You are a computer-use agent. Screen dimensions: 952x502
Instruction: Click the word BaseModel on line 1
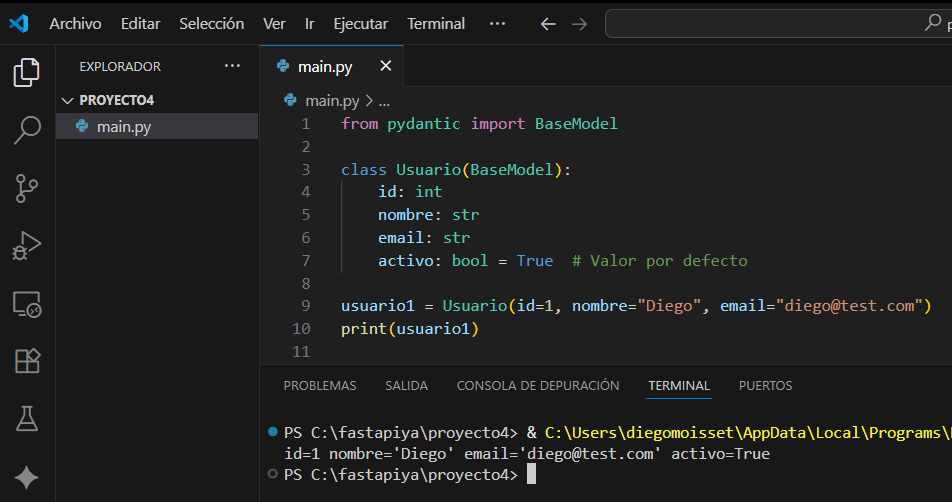pos(576,124)
